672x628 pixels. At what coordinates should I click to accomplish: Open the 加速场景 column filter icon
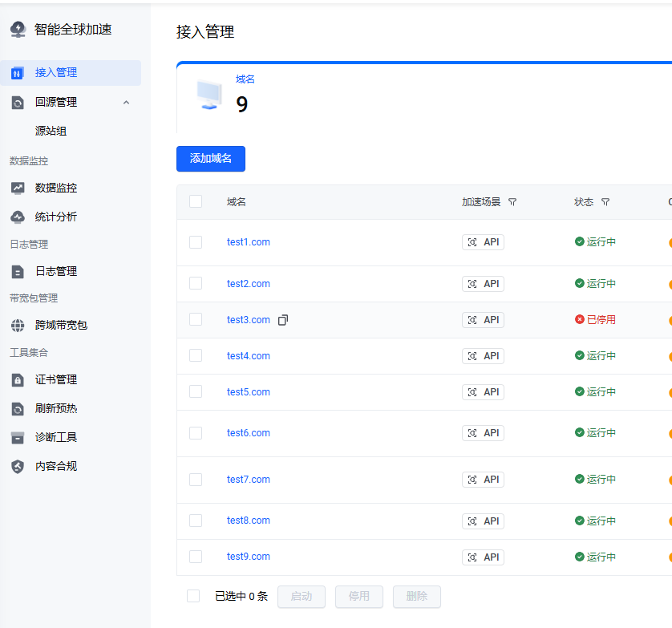pyautogui.click(x=512, y=202)
